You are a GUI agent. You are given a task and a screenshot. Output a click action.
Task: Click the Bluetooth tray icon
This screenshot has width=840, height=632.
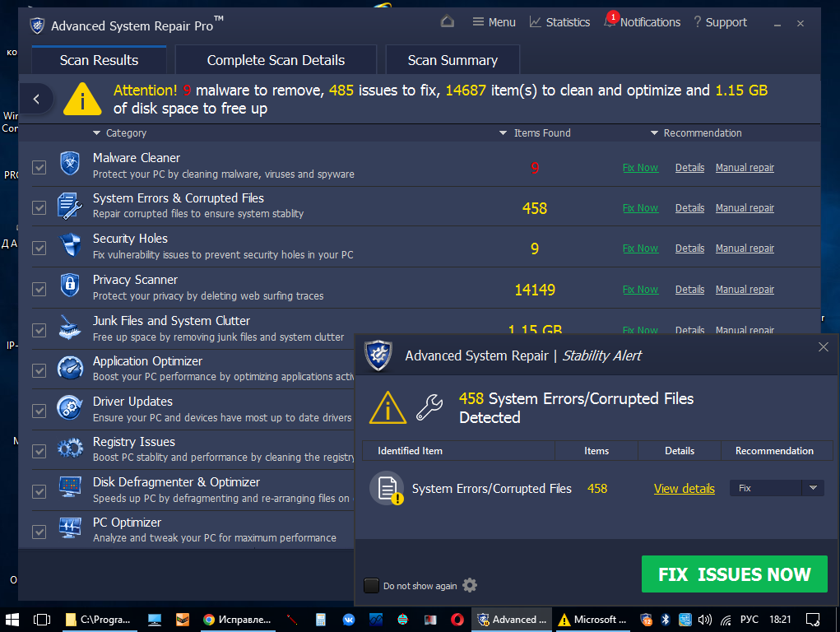coord(666,620)
